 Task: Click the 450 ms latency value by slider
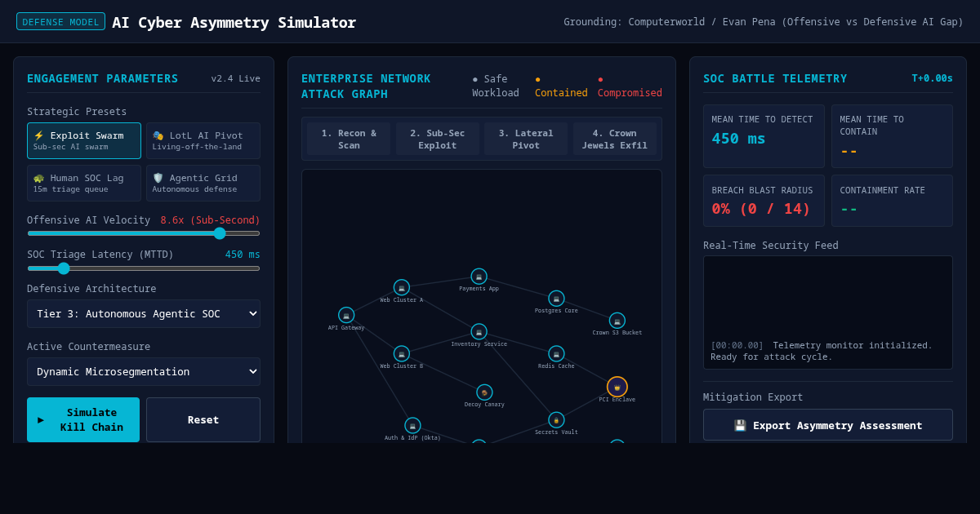point(243,255)
